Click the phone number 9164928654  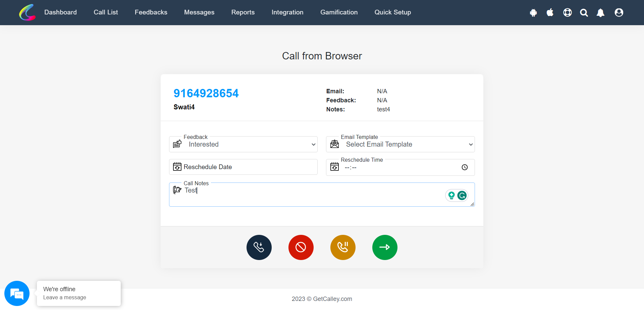(x=206, y=93)
